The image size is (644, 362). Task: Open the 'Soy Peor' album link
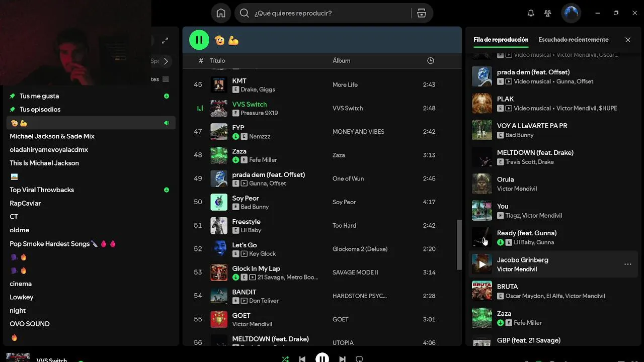tap(344, 202)
